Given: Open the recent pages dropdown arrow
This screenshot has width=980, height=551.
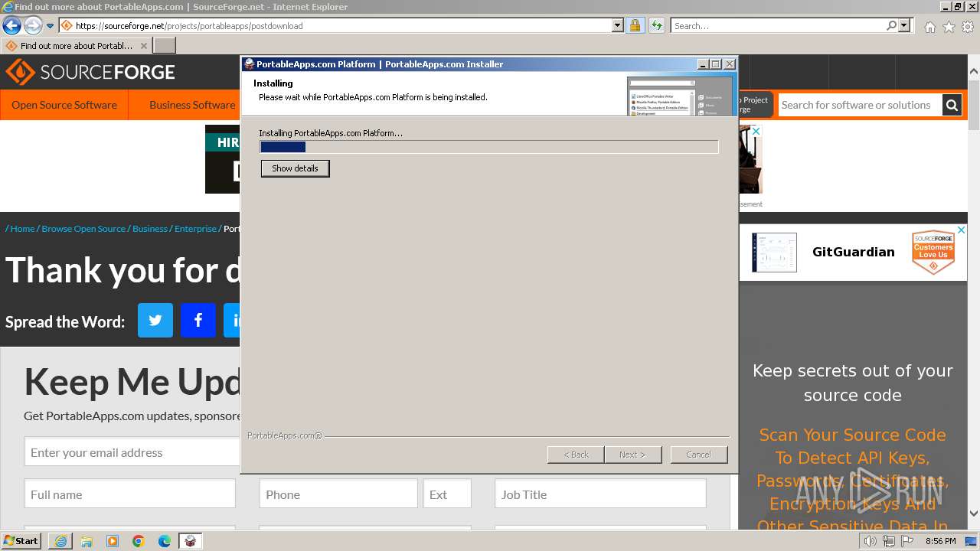Looking at the screenshot, I should [50, 26].
